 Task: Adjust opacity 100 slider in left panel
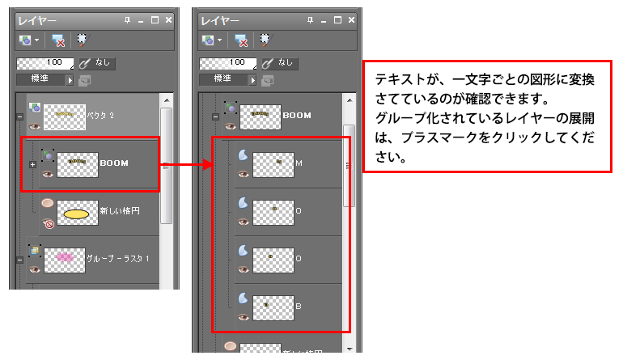(44, 63)
